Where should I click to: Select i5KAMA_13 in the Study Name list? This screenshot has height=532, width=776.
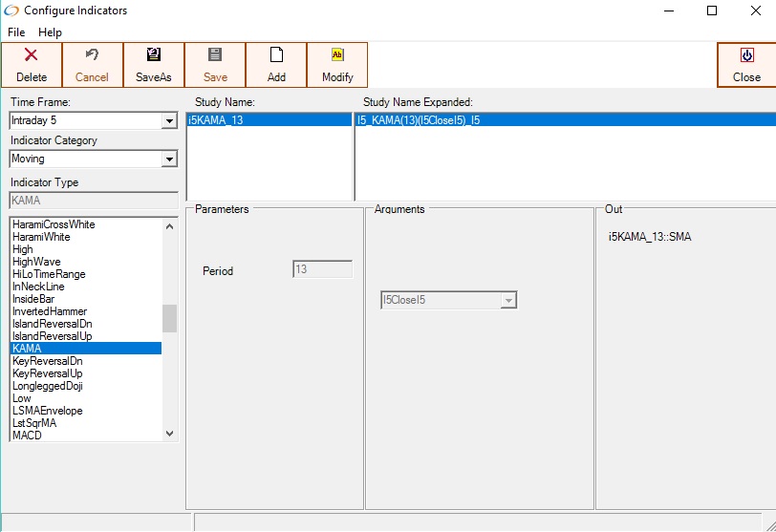[215, 120]
